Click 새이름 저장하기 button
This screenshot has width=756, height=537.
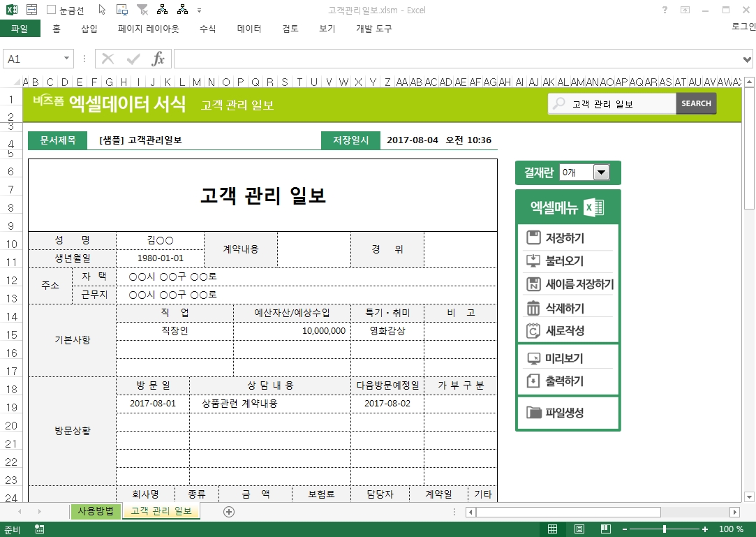569,284
